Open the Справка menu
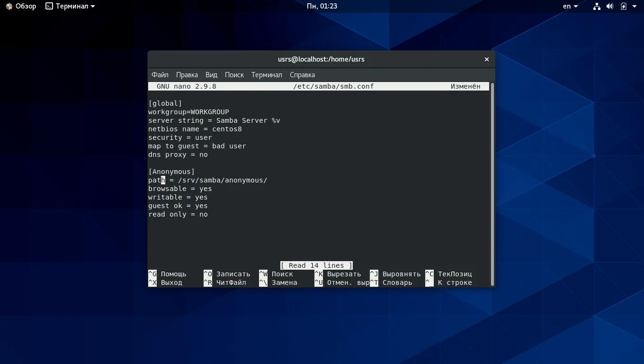This screenshot has height=364, width=644. click(x=302, y=75)
